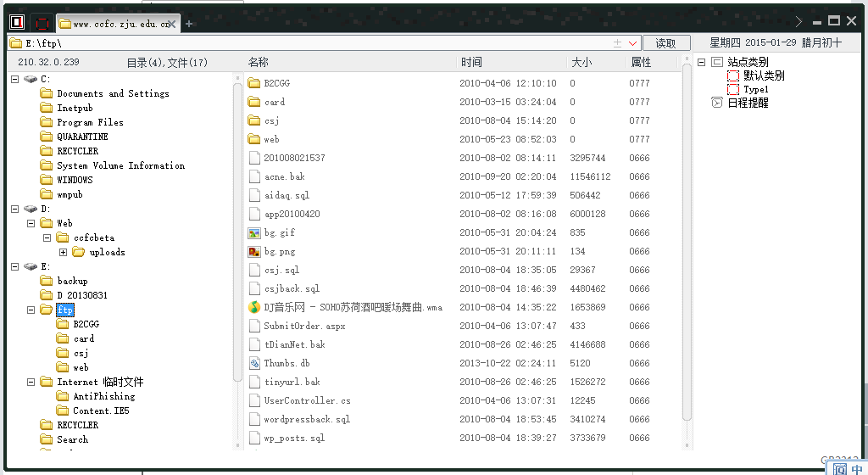Click the DJ音乐网 wma file icon
Viewport: 868px width, 475px height.
coord(254,307)
